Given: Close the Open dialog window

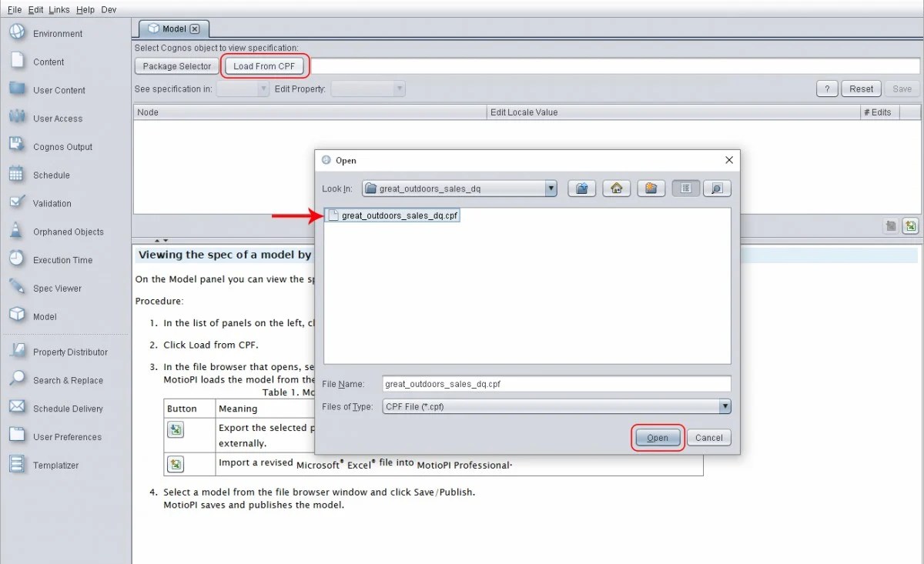Looking at the screenshot, I should point(729,160).
